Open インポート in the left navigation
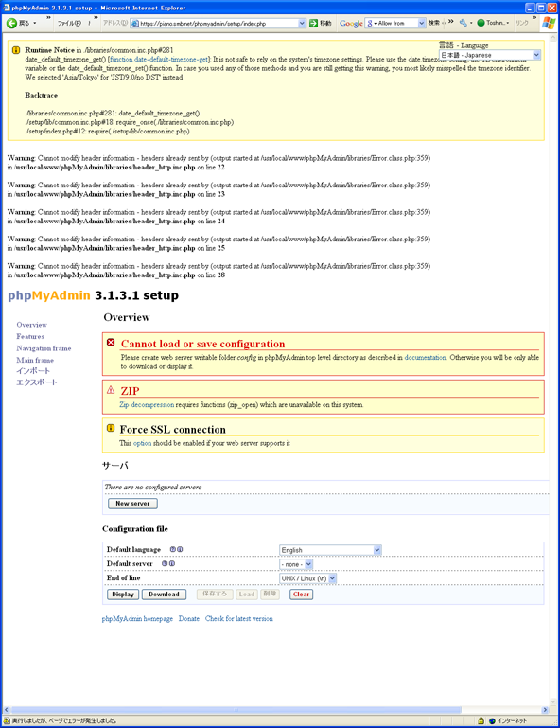Screen dimensions: 560x728 33,370
